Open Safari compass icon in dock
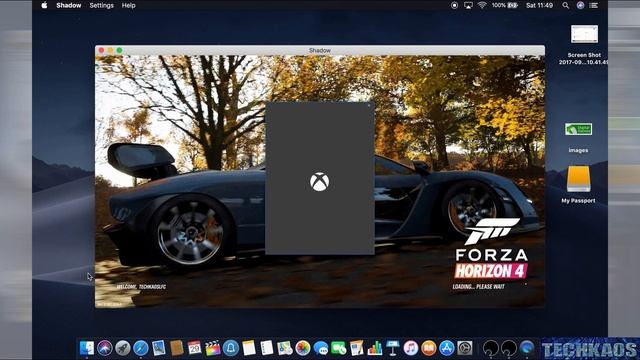 pyautogui.click(x=140, y=348)
